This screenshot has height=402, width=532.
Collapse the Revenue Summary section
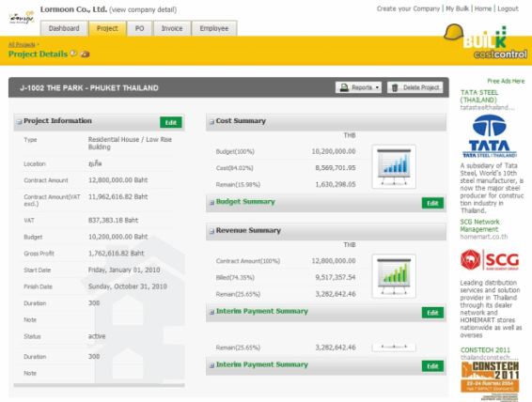[211, 231]
